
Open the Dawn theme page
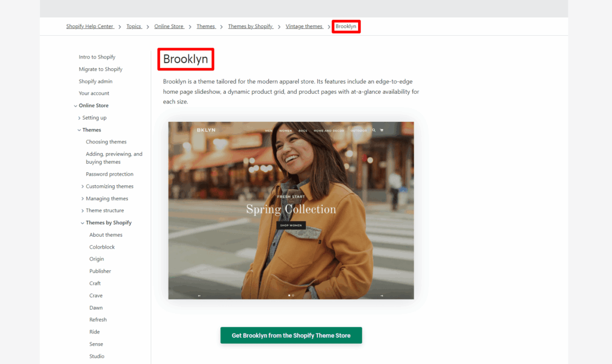96,307
